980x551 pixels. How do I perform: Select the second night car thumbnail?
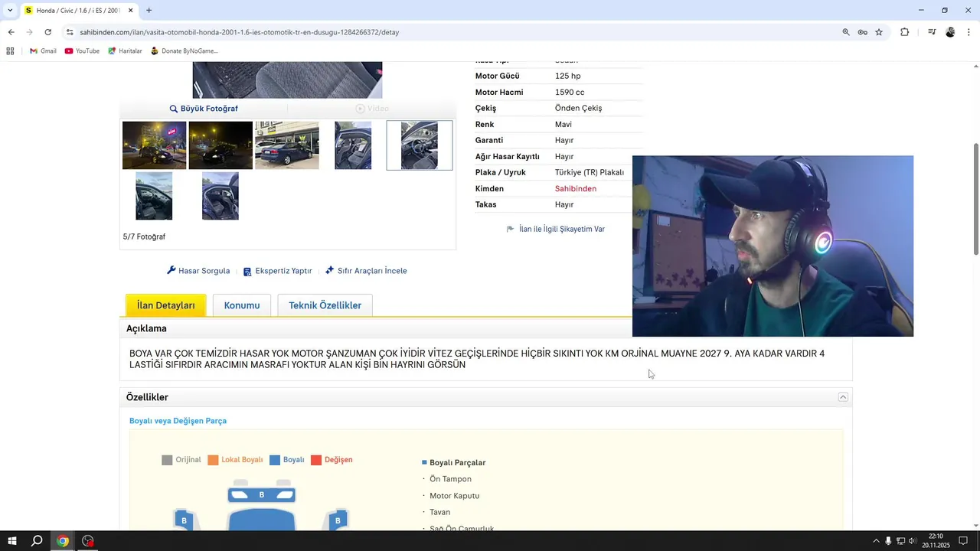pyautogui.click(x=220, y=145)
